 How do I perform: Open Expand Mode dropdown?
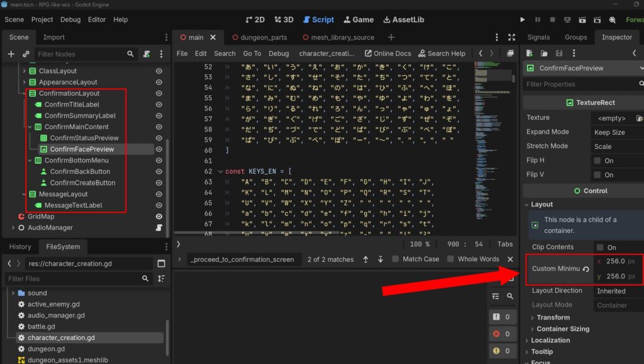(x=618, y=132)
